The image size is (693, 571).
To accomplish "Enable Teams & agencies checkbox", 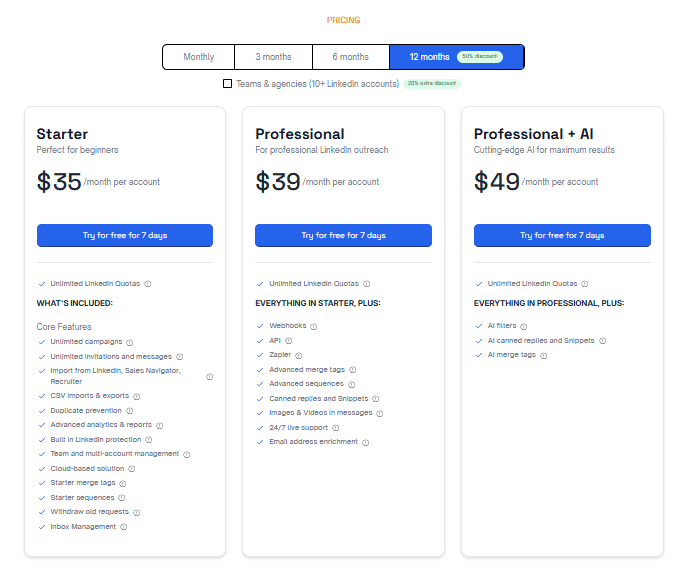I will tap(228, 84).
